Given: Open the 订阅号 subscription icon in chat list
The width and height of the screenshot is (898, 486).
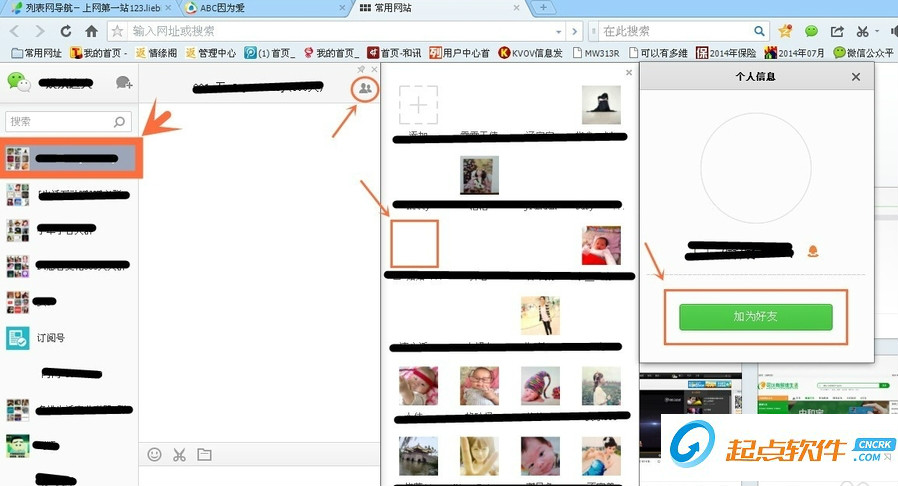Looking at the screenshot, I should tap(18, 338).
